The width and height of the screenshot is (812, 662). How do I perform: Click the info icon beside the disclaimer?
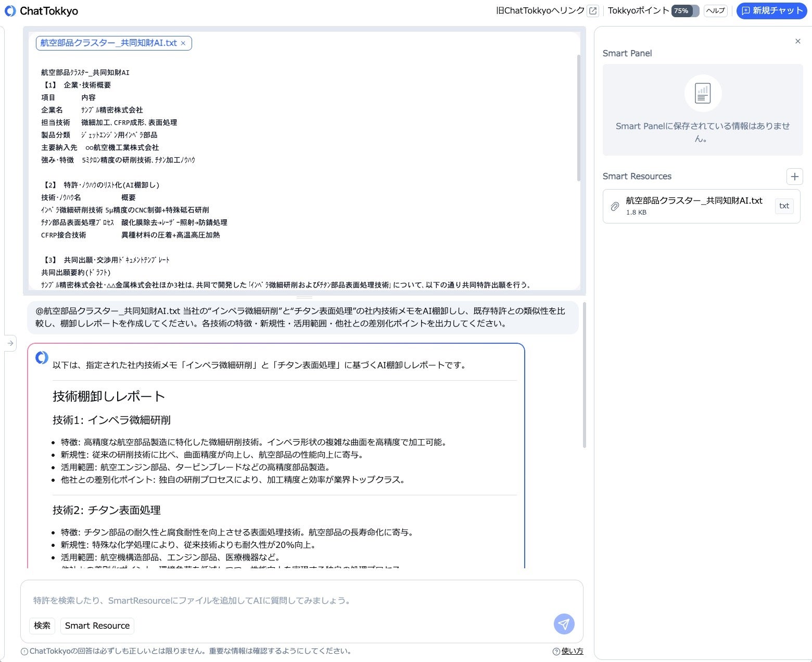tap(24, 652)
